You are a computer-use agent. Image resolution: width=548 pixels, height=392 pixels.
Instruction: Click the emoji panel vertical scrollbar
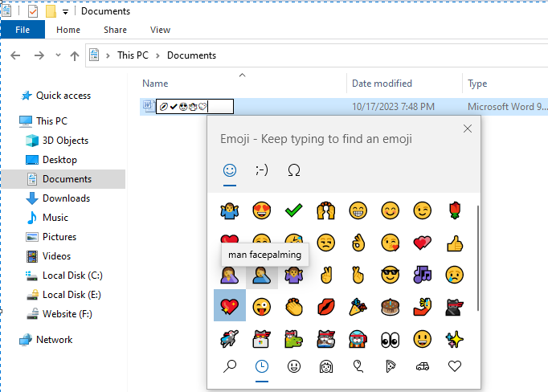pos(477,258)
